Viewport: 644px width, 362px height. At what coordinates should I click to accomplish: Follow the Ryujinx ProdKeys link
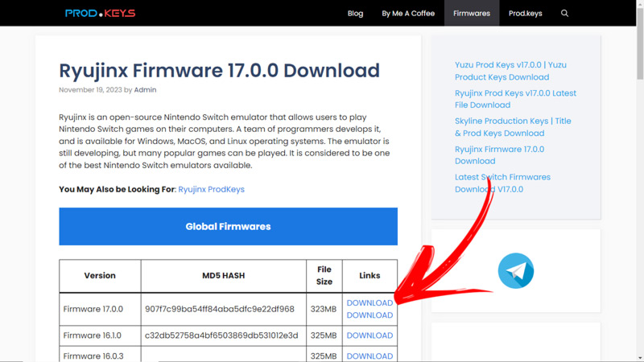[x=211, y=189]
